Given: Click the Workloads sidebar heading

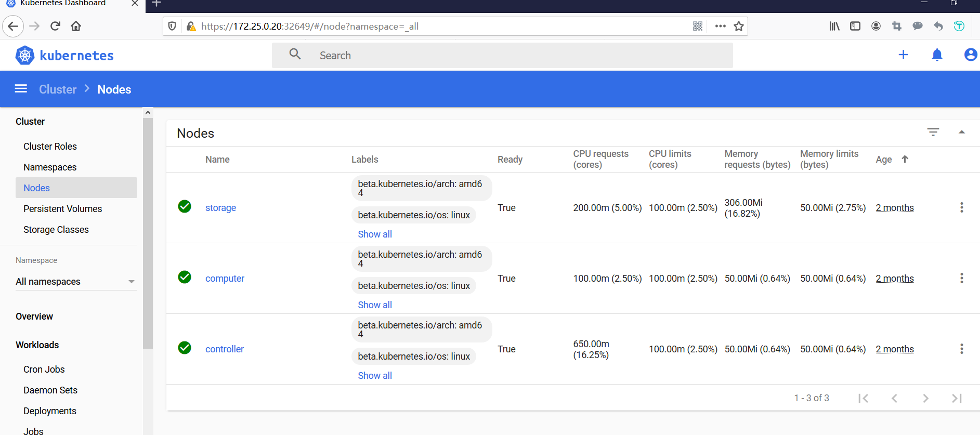Looking at the screenshot, I should click(37, 345).
